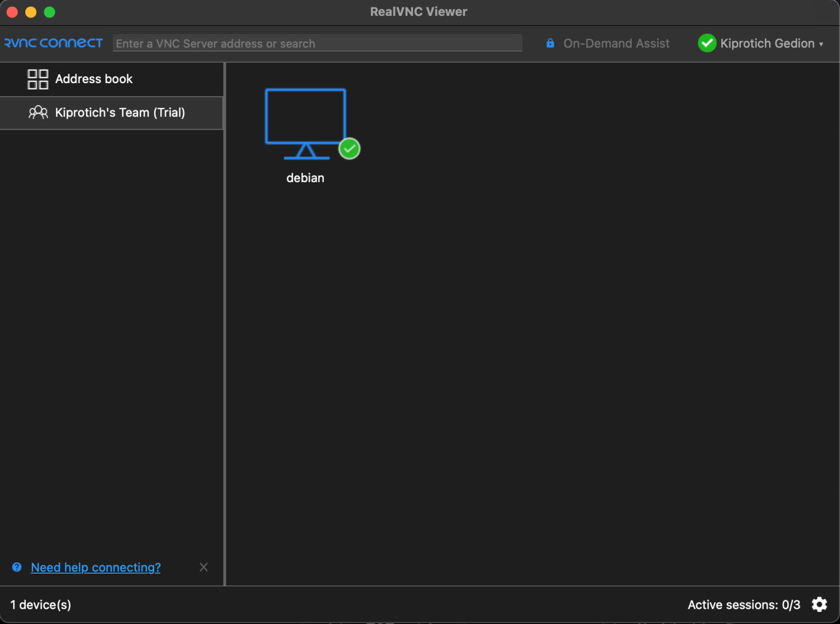Image resolution: width=840 pixels, height=624 pixels.
Task: Click the green online status badge on debian
Action: click(x=349, y=148)
